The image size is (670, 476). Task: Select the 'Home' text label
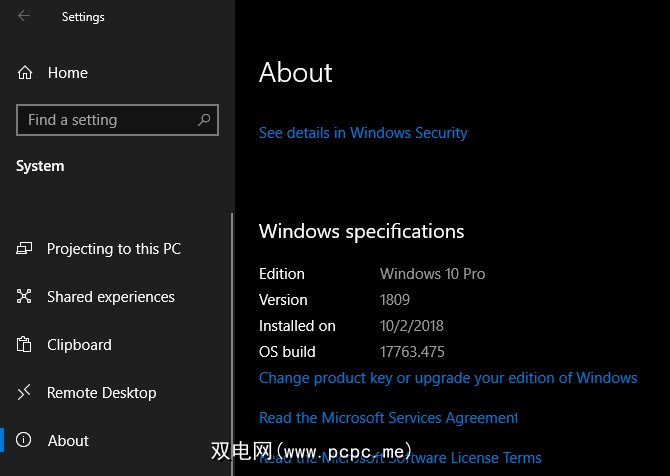click(68, 73)
